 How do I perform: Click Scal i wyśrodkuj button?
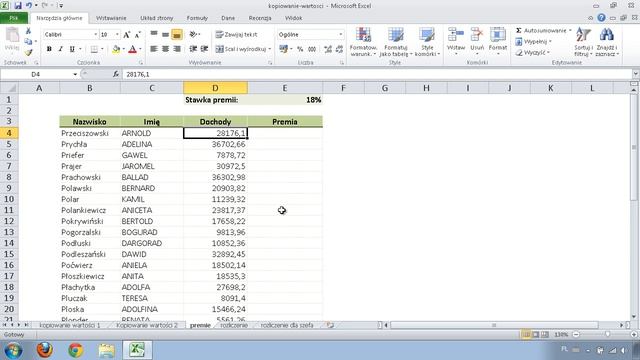[241, 49]
